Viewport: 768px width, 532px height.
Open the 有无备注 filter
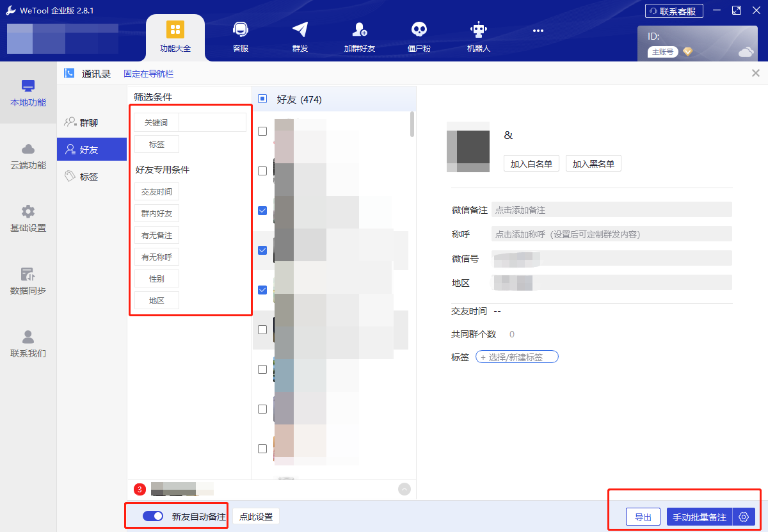tap(157, 235)
